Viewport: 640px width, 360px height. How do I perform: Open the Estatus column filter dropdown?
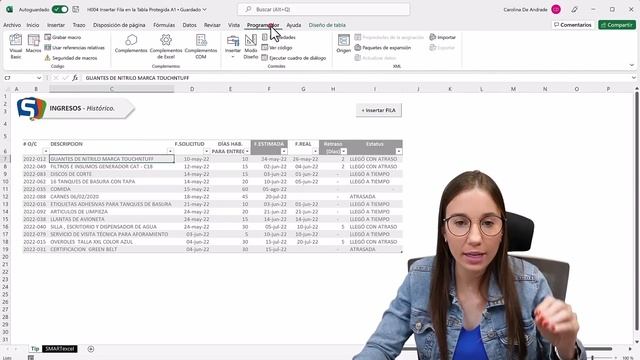pos(398,151)
